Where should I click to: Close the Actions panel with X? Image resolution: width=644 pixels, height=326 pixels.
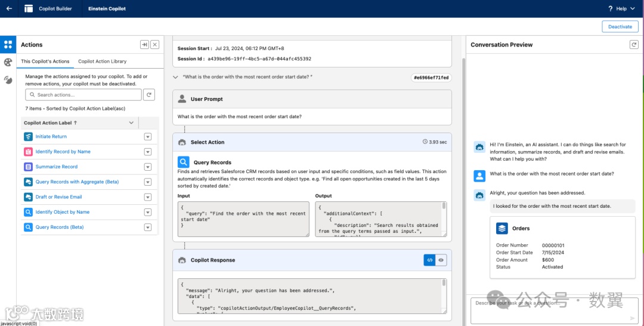tap(155, 44)
